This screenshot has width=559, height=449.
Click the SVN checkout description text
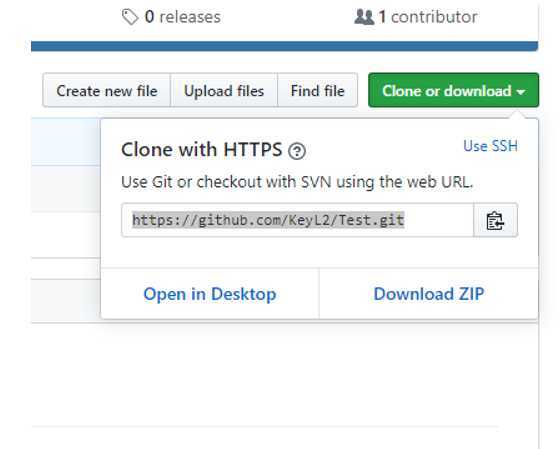(x=297, y=182)
